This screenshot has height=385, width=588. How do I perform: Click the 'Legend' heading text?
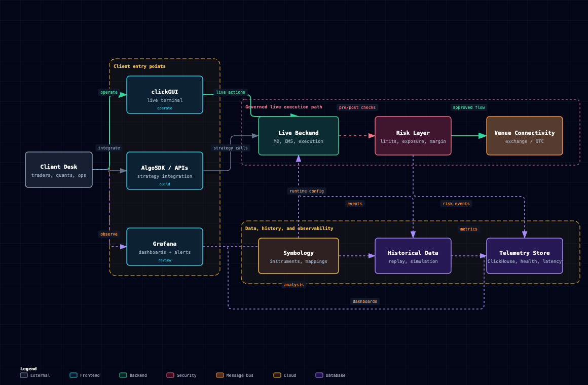[28, 369]
